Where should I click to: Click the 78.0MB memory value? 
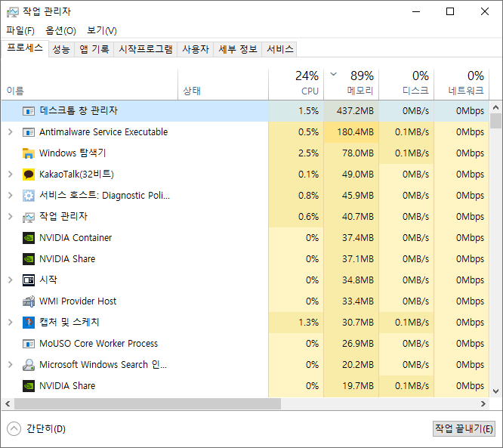click(x=358, y=153)
